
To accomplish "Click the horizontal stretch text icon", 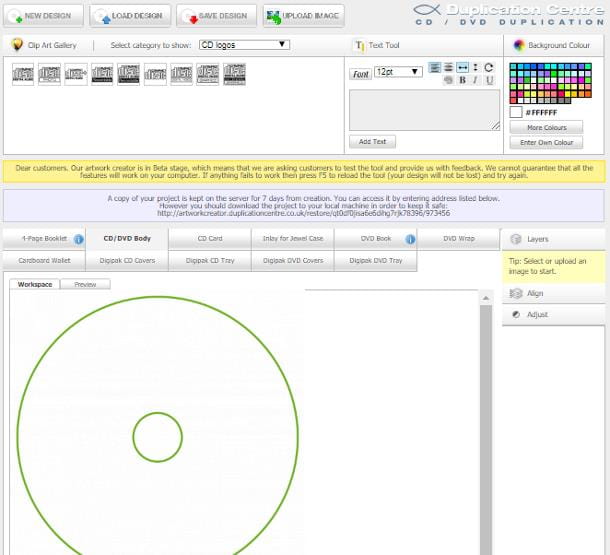I will click(462, 67).
